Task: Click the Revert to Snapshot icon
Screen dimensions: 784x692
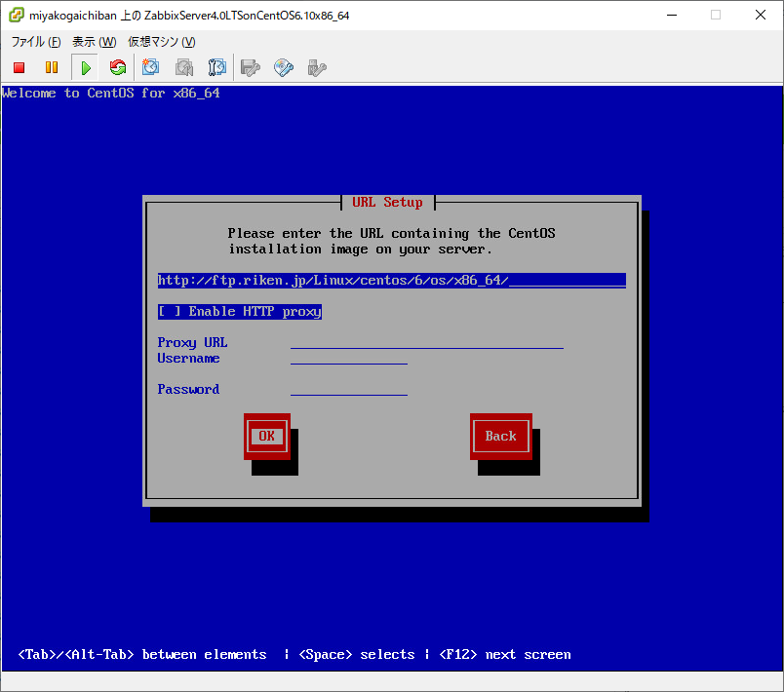Action: 184,67
